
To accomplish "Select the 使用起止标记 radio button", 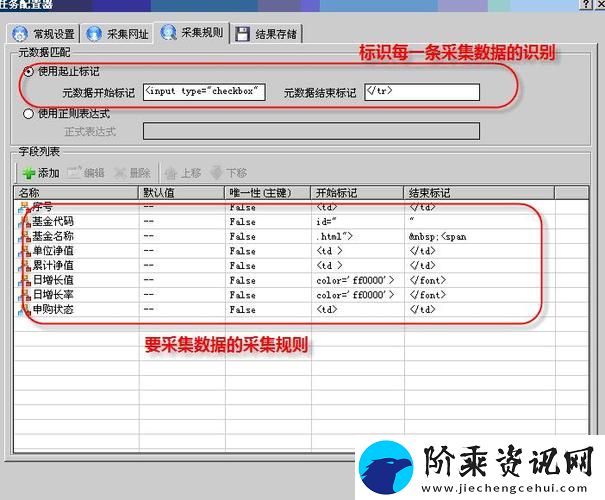I will tap(28, 71).
